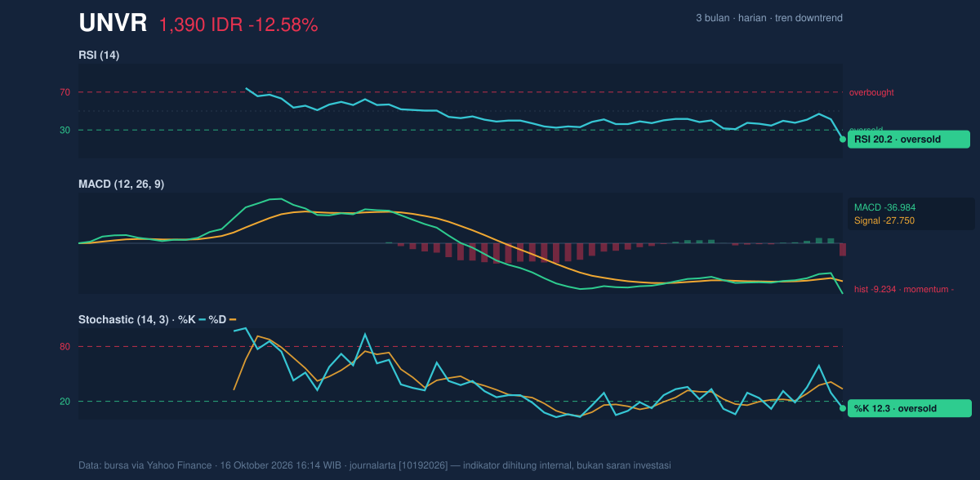980x480 pixels.
Task: Click the green RSI endpoint dot
Action: tap(843, 140)
